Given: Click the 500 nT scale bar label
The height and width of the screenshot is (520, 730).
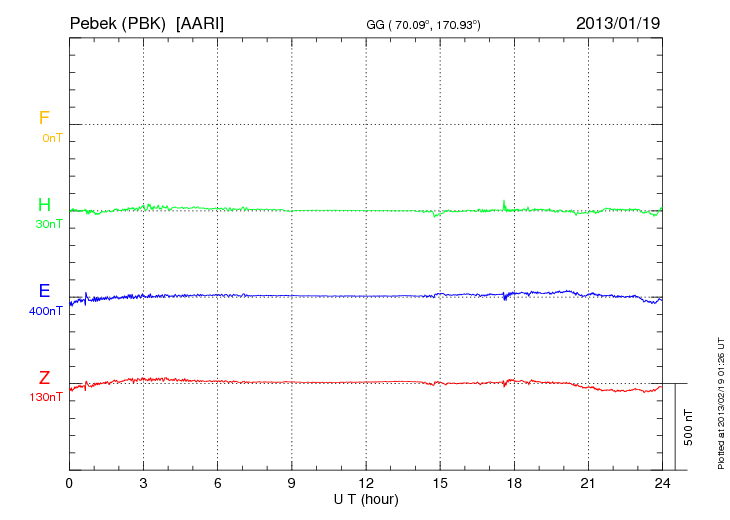Looking at the screenshot, I should (x=688, y=427).
